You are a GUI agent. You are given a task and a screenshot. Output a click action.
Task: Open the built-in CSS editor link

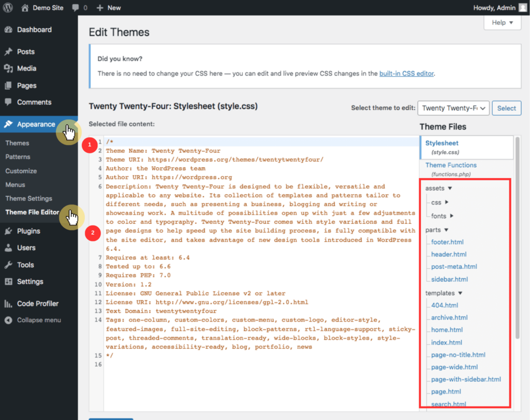tap(406, 74)
